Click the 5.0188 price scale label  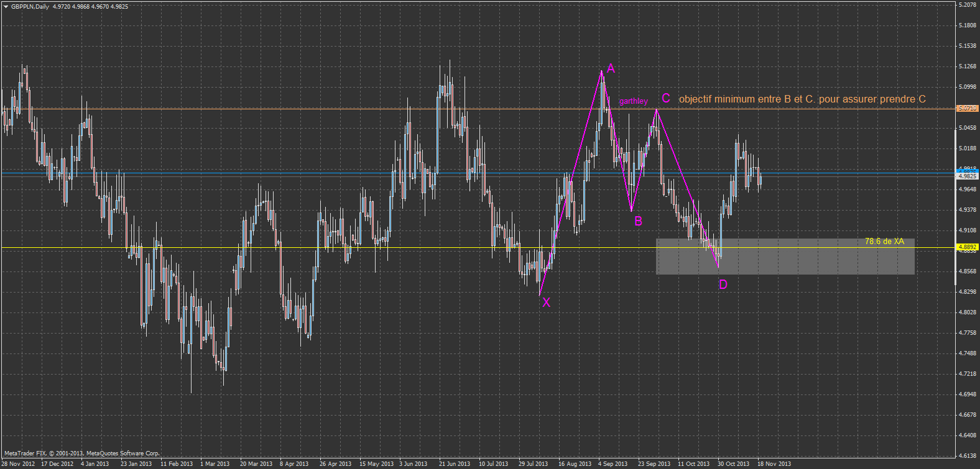pos(967,148)
